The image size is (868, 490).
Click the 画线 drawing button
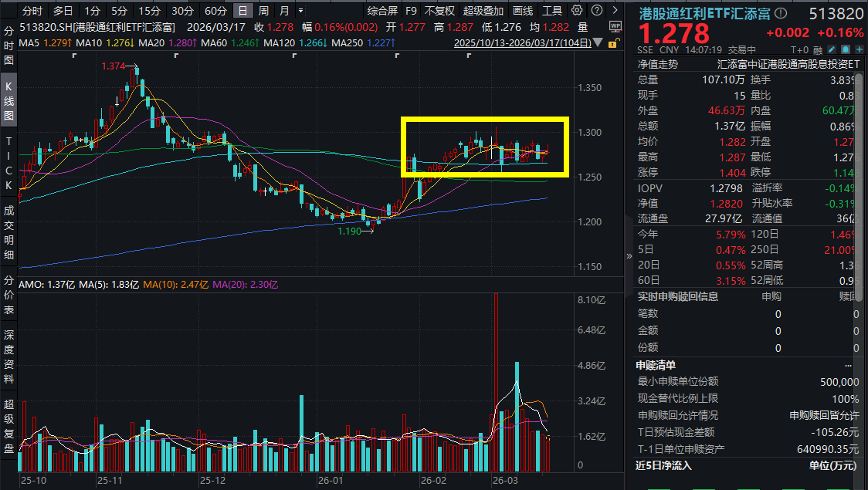[x=523, y=11]
